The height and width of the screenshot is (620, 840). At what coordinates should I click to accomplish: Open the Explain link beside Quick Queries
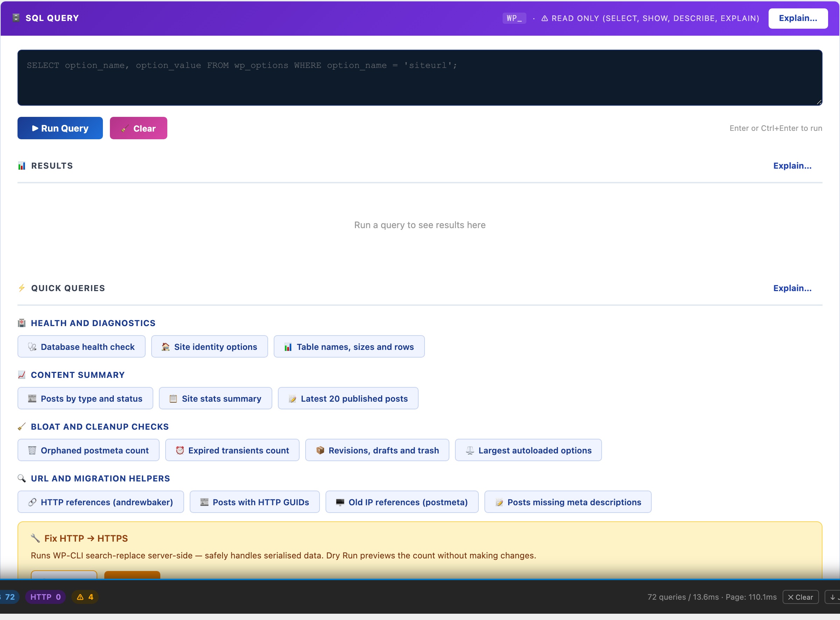[792, 288]
